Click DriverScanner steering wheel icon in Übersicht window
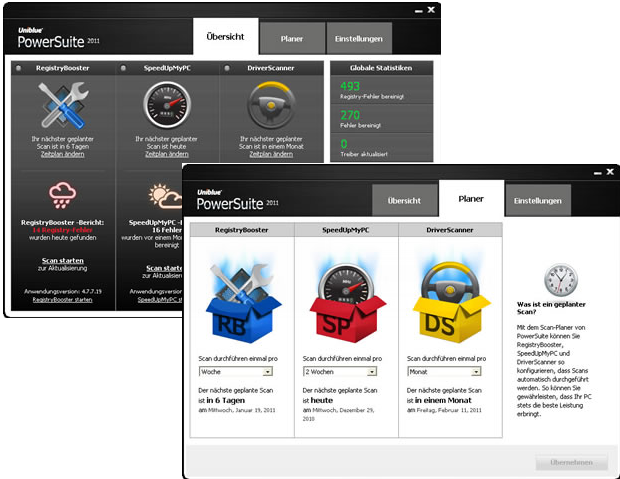The width and height of the screenshot is (620, 479). tap(271, 105)
